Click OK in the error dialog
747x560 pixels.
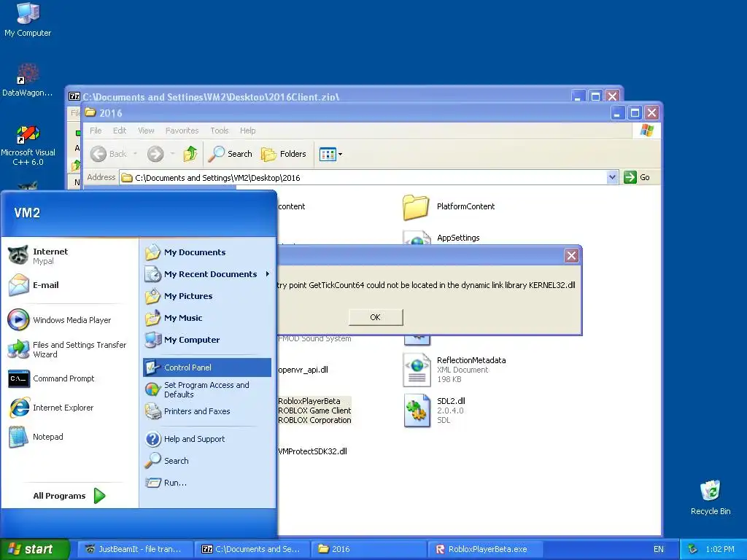coord(376,317)
